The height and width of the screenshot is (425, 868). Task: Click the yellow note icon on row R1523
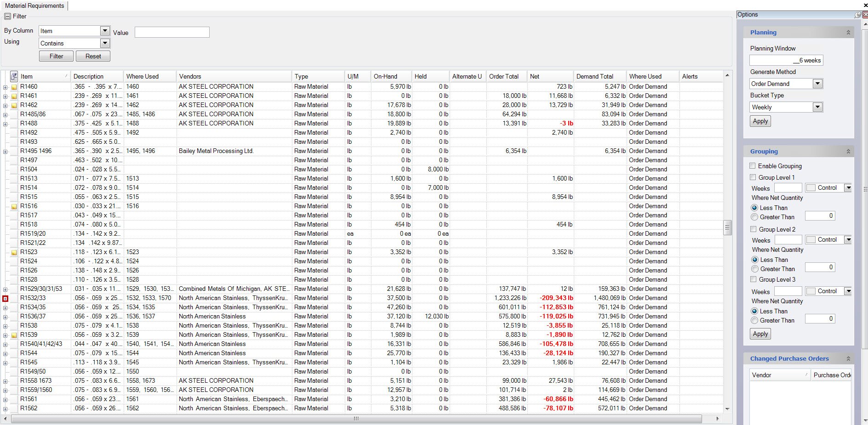point(14,252)
